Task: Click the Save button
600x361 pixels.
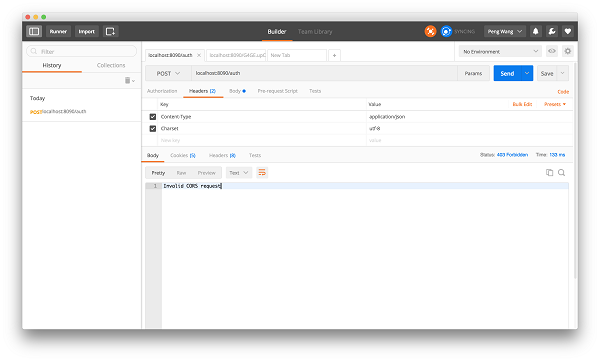Action: [x=547, y=73]
